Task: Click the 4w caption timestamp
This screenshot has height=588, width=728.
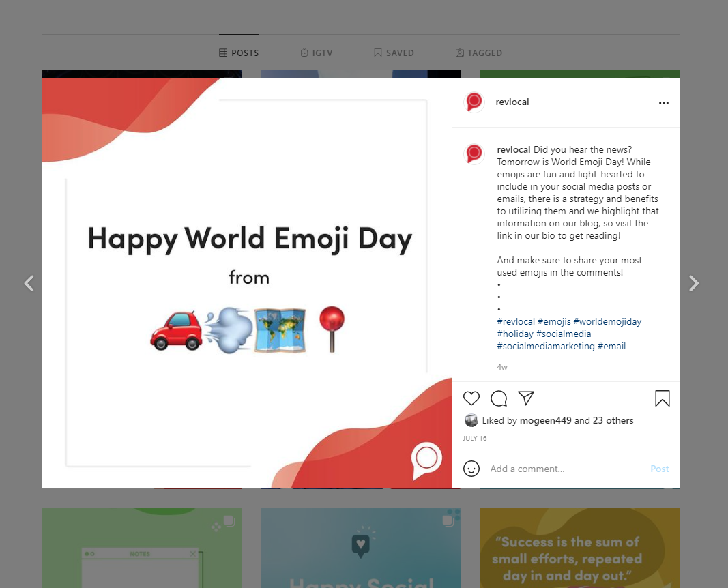Action: (502, 367)
